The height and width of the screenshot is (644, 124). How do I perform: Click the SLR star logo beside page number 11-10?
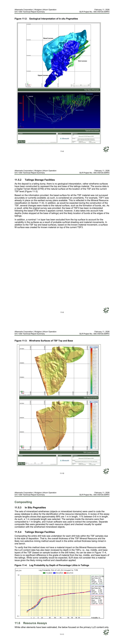[x=106, y=472]
